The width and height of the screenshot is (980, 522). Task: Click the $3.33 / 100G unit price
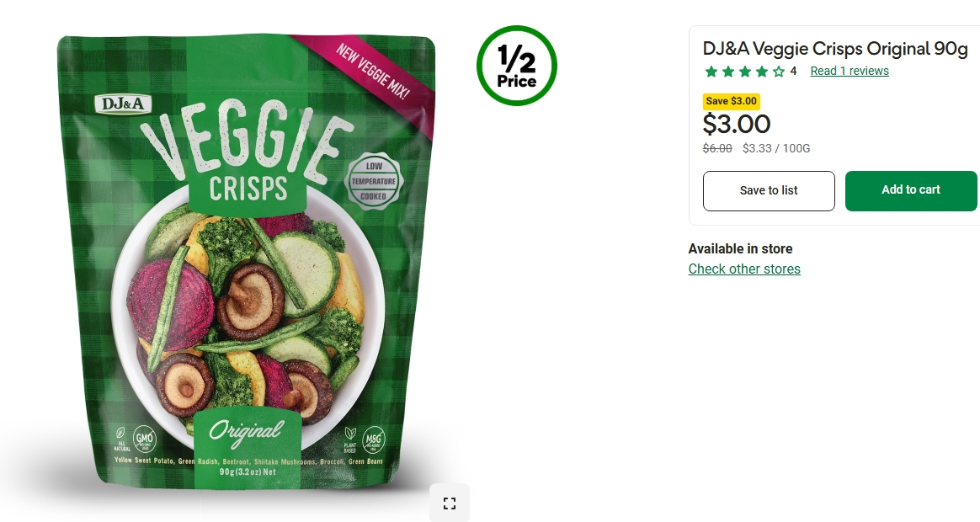tap(775, 149)
